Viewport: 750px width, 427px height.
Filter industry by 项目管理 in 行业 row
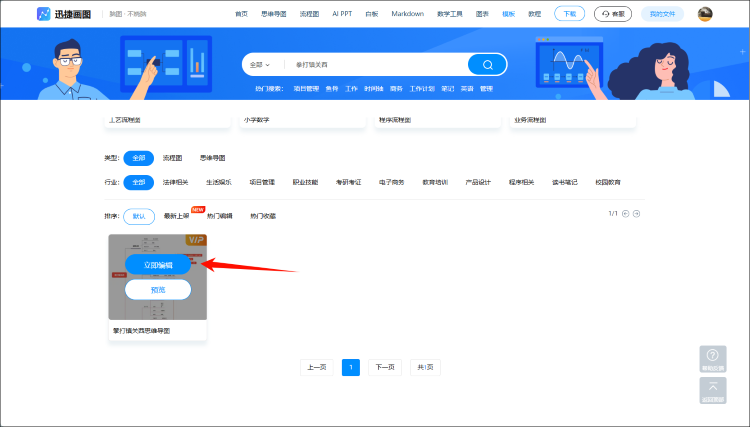(262, 183)
